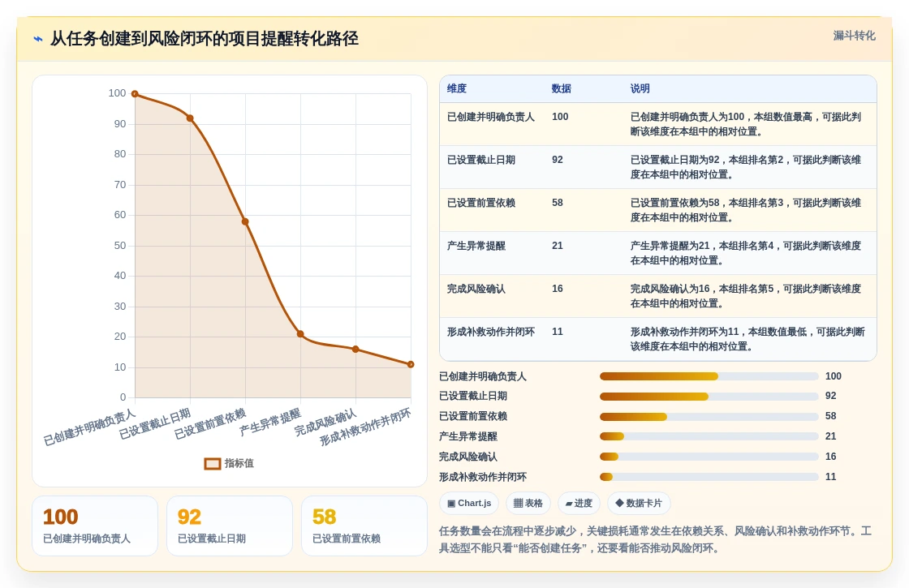Click the table value 16

(x=557, y=289)
